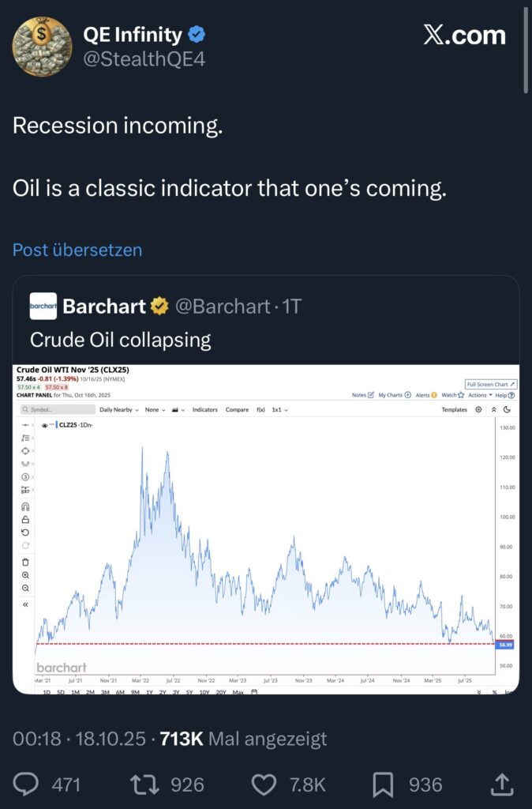The width and height of the screenshot is (532, 809).
Task: Click the Symbol search field
Action: tap(55, 410)
